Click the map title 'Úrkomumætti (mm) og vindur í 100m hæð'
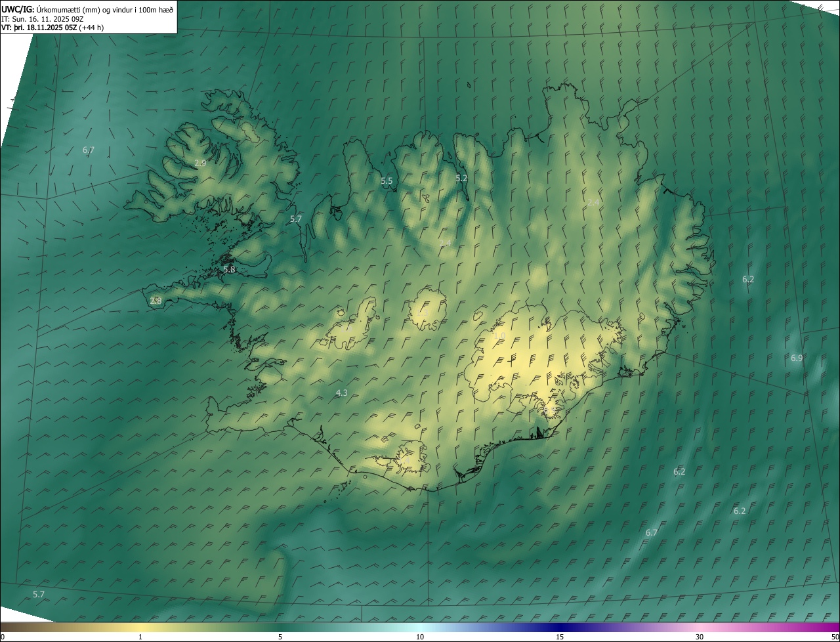The width and height of the screenshot is (840, 642). click(105, 9)
